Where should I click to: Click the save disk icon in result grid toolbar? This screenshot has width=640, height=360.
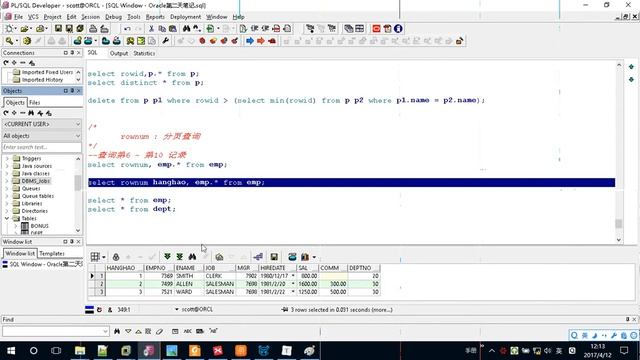pyautogui.click(x=274, y=256)
